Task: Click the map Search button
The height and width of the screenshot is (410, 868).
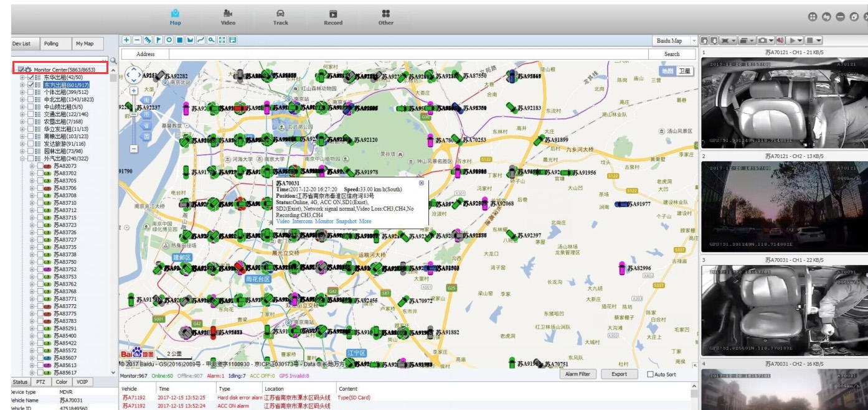Action: coord(672,54)
